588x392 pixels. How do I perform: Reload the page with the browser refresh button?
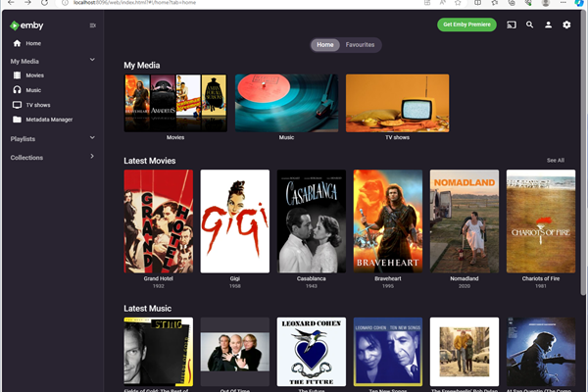pyautogui.click(x=44, y=3)
